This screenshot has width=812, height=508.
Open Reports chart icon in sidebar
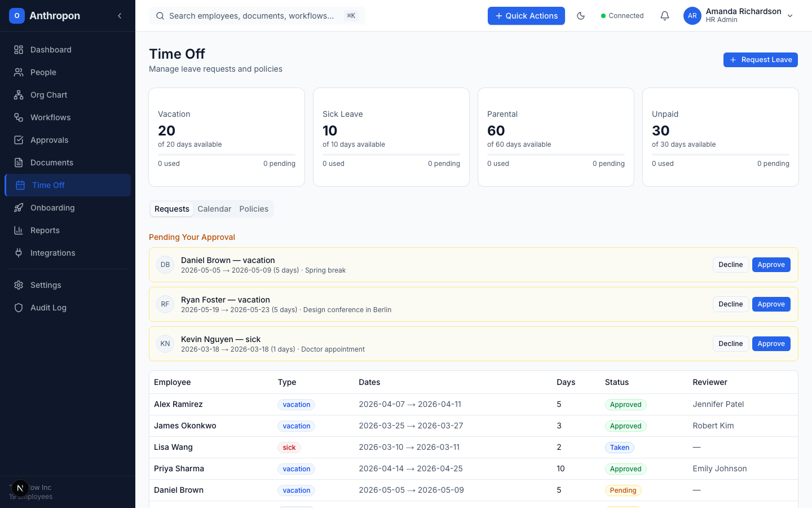[19, 230]
